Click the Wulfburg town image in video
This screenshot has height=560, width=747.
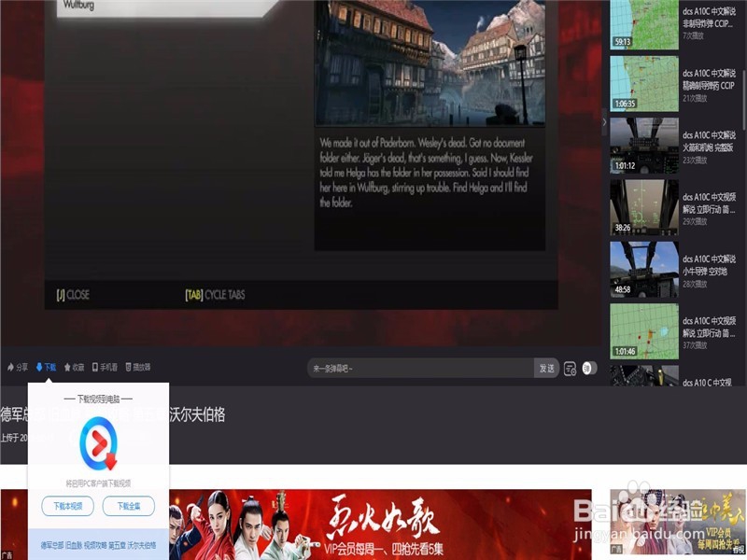point(430,62)
